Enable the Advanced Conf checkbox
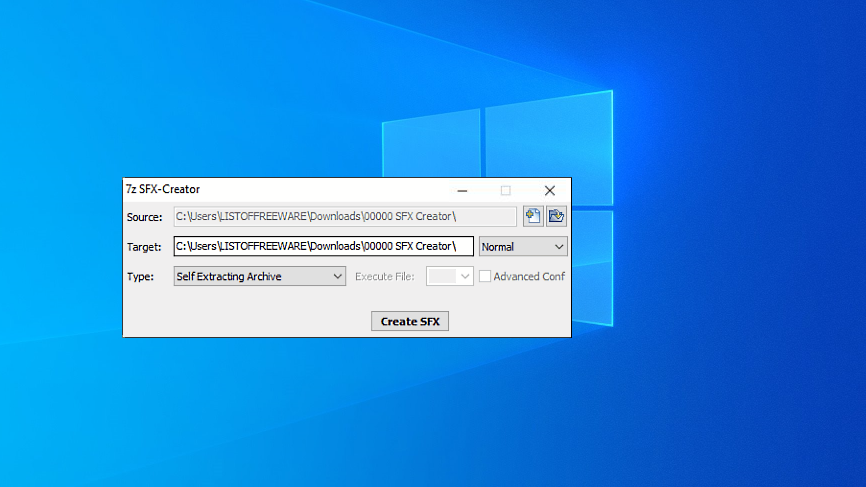 [484, 276]
